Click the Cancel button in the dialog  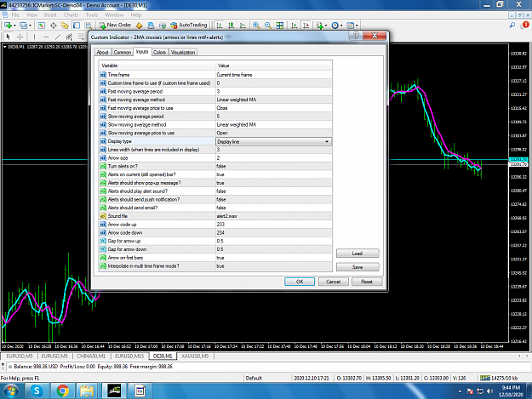[333, 282]
